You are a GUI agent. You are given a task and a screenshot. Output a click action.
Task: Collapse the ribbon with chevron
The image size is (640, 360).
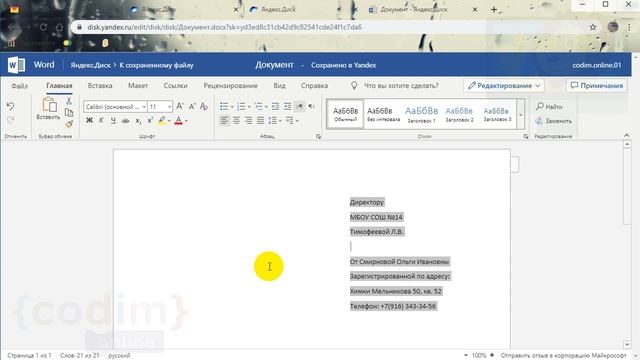tap(627, 135)
